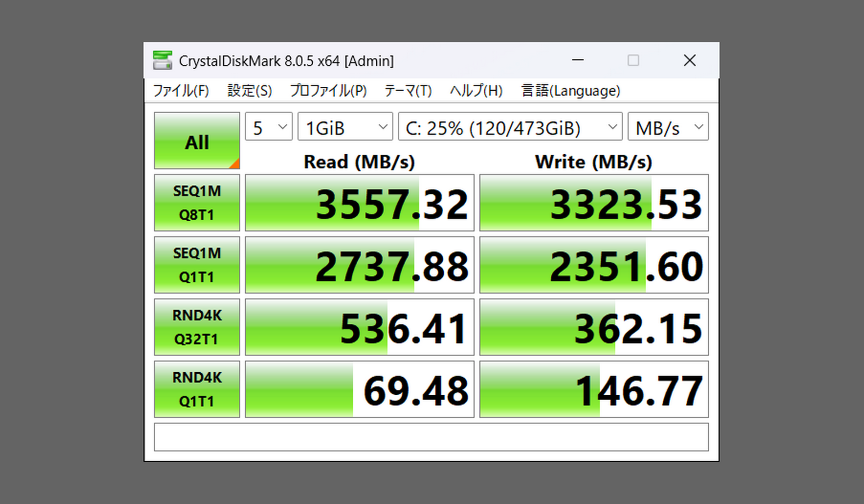Run the SEQ1M Q8T1 test

[197, 203]
